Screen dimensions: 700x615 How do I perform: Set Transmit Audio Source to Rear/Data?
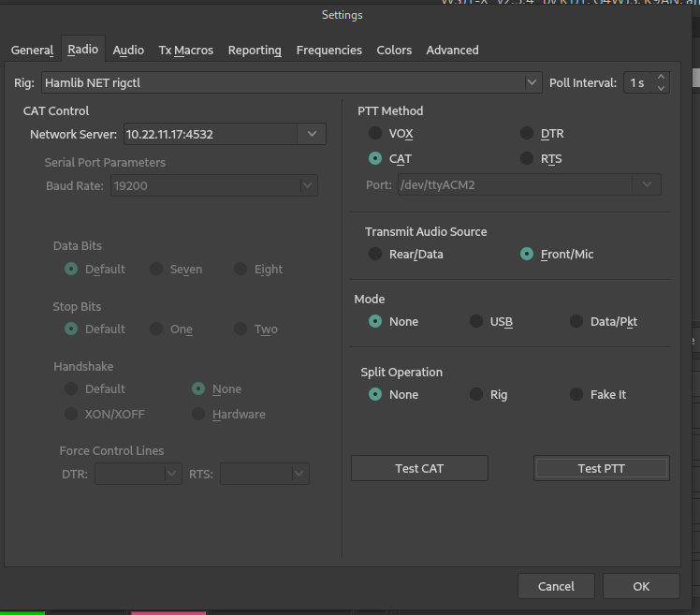pyautogui.click(x=406, y=254)
